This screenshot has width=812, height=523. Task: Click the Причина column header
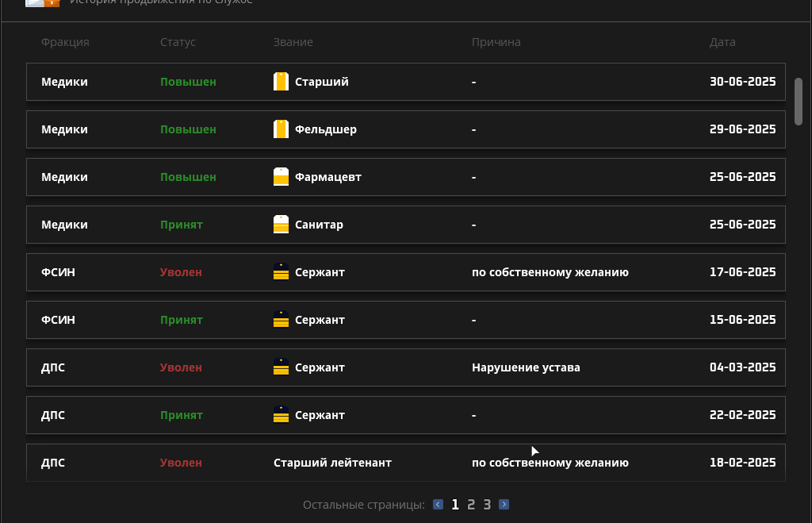coord(496,42)
